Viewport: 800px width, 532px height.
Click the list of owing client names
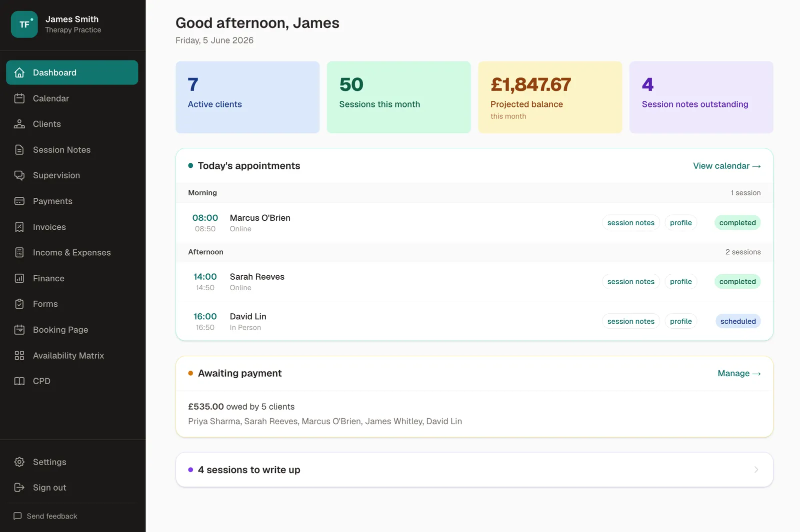(x=325, y=422)
